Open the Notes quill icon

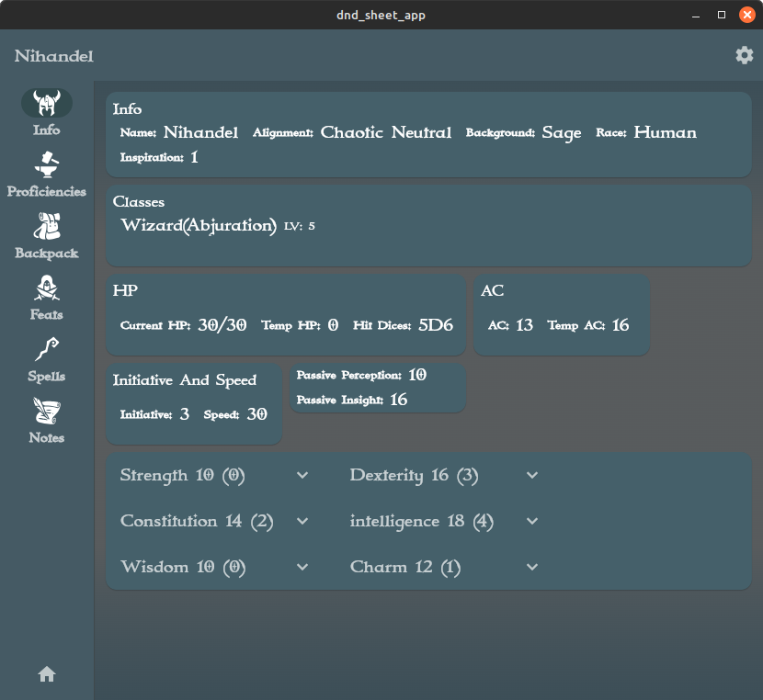[47, 411]
